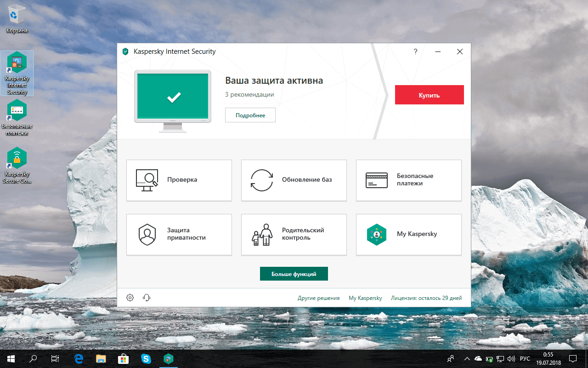Viewport: 588px width, 368px height.
Task: Open Skype from the taskbar
Action: point(146,358)
